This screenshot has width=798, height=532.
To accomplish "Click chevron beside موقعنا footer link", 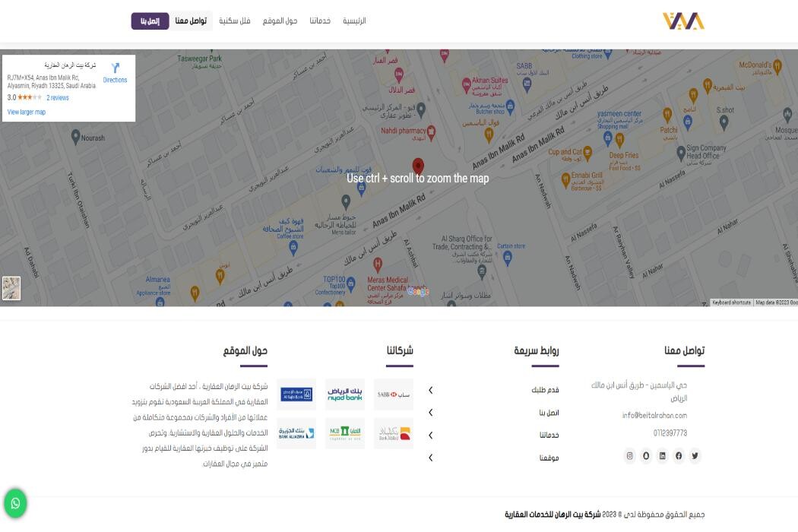I will (x=431, y=458).
